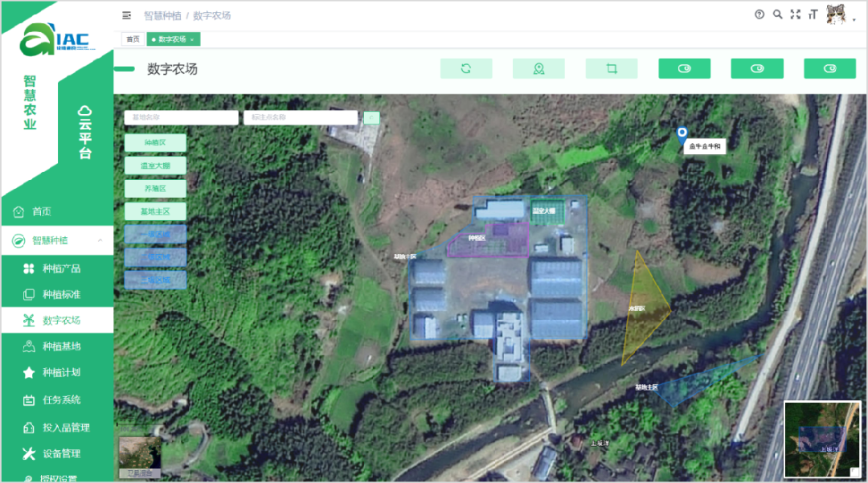Toggle fullscreen mode icon in header
The height and width of the screenshot is (483, 868).
(x=796, y=14)
